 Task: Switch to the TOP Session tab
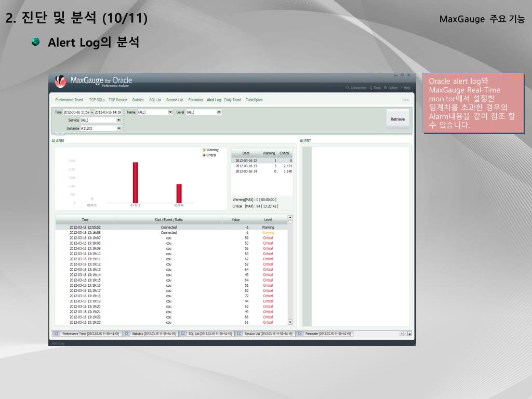(x=118, y=100)
